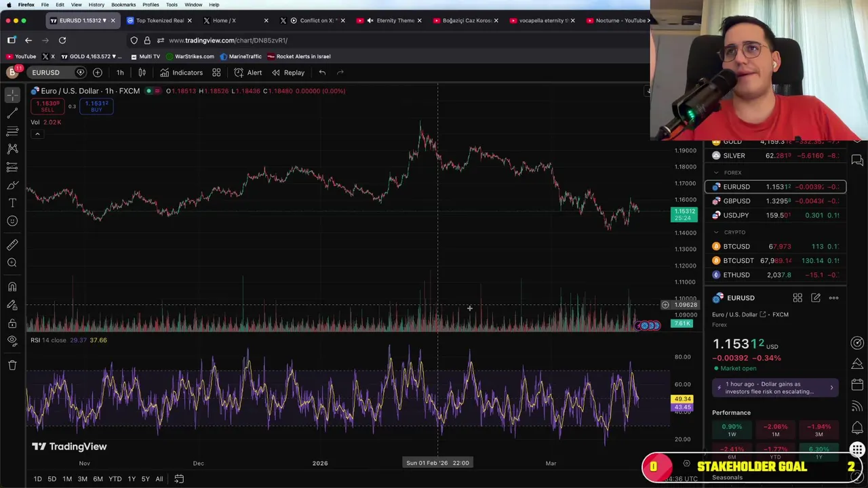
Task: Click the compare or add symbol plus icon
Action: [x=97, y=73]
